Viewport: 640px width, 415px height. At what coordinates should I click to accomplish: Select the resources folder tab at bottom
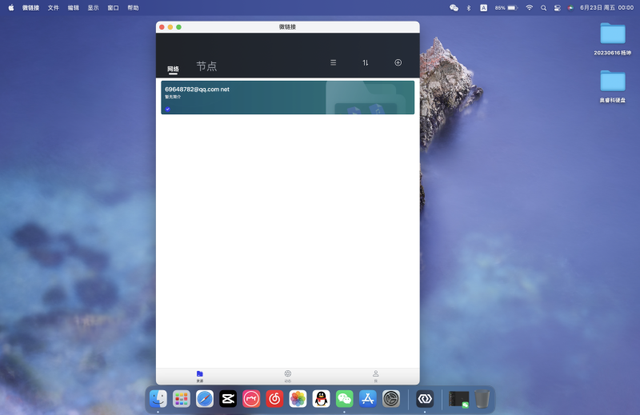point(200,376)
